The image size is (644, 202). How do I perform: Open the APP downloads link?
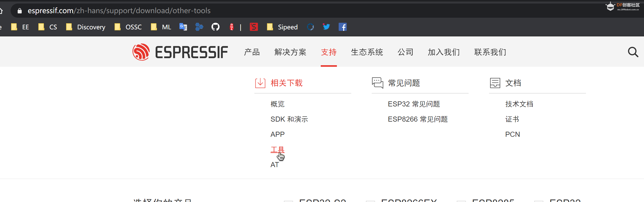277,134
